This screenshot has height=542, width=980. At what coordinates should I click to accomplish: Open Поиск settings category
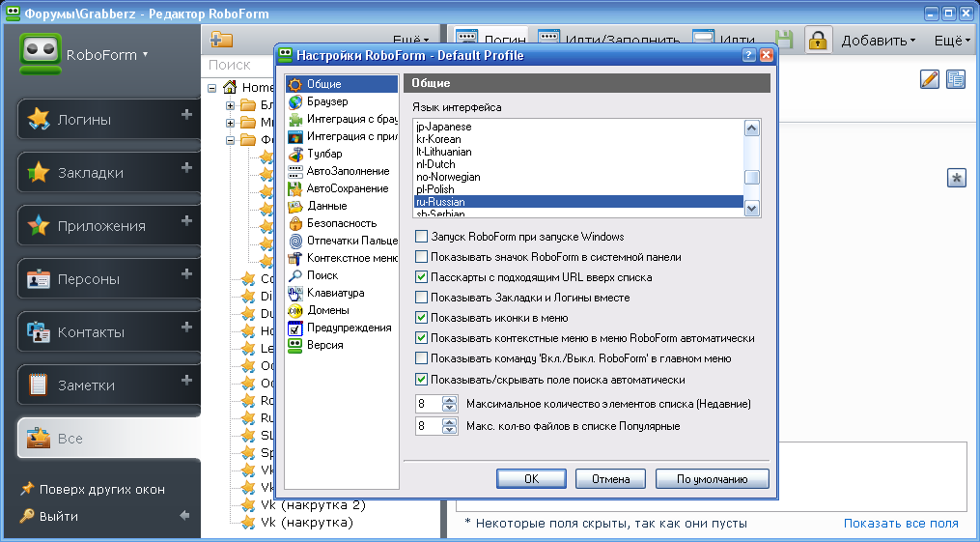point(341,275)
